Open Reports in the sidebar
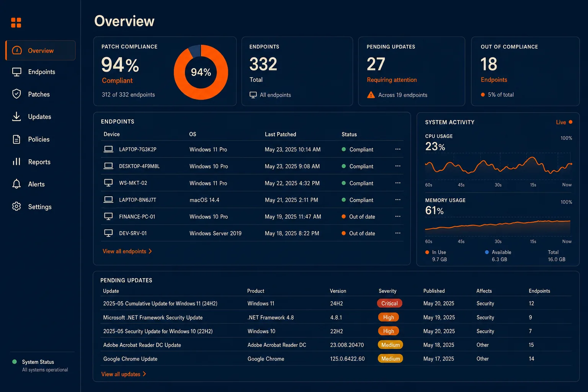This screenshot has height=392, width=588. pos(41,162)
